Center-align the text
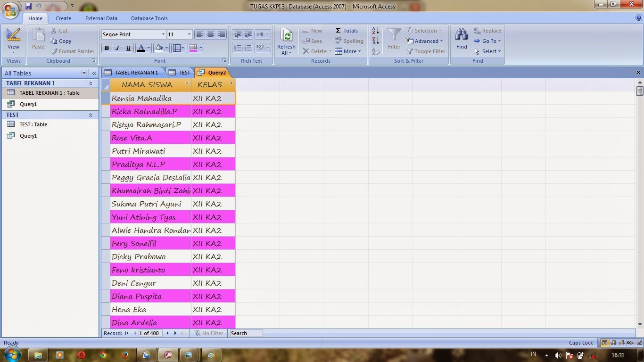Image resolution: width=644 pixels, height=362 pixels. tap(211, 34)
